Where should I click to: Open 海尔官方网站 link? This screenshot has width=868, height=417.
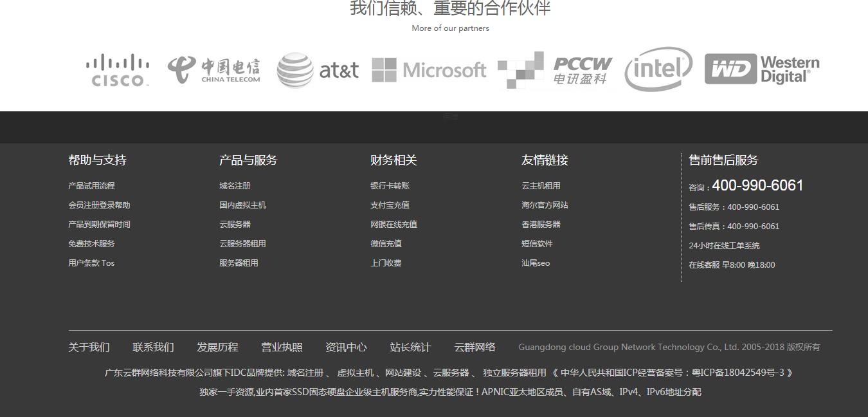(x=545, y=205)
